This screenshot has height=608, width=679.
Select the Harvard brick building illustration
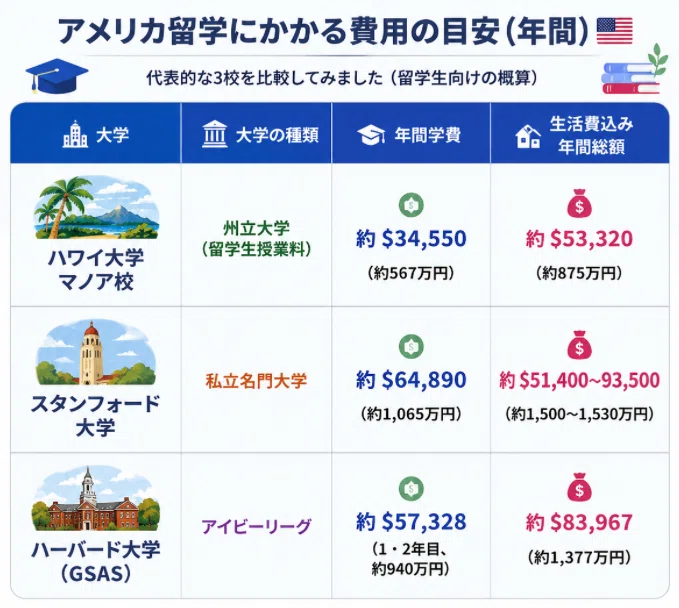(96, 498)
